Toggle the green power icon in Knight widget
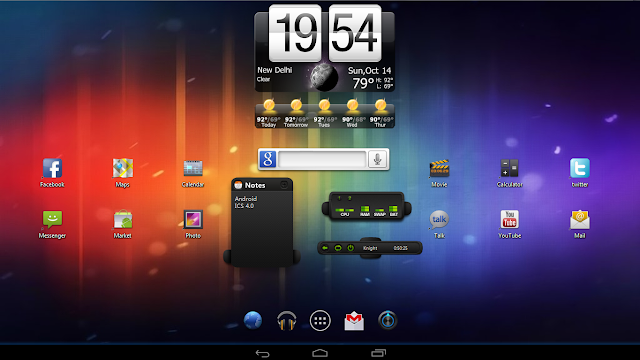 click(351, 248)
